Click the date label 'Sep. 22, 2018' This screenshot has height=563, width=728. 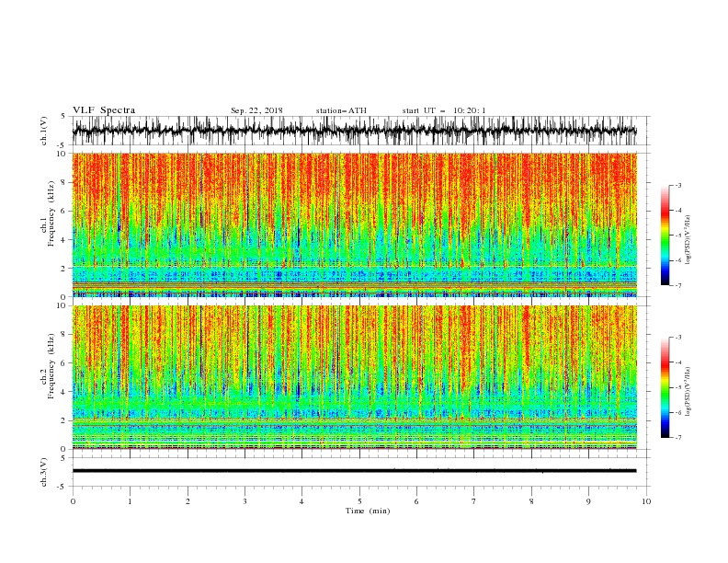256,110
